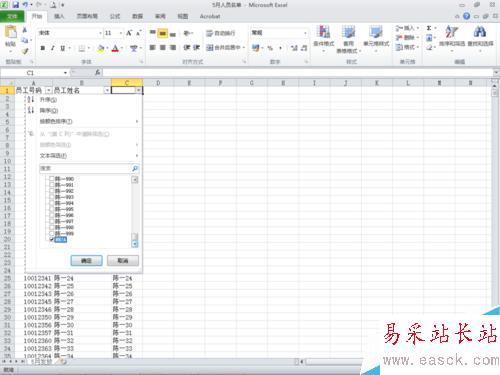Apply top vertical alignment
This screenshot has height=375, width=500.
[x=153, y=33]
